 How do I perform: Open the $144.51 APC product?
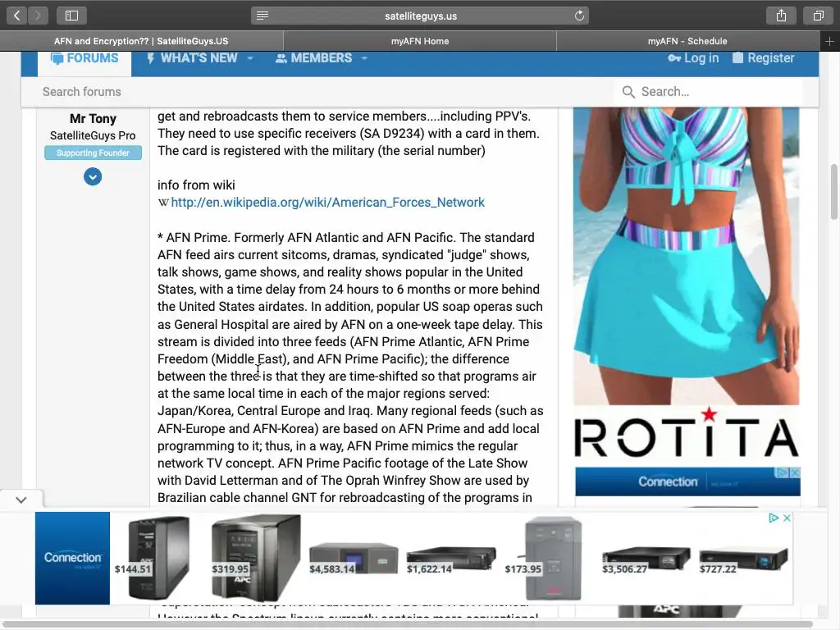point(152,558)
